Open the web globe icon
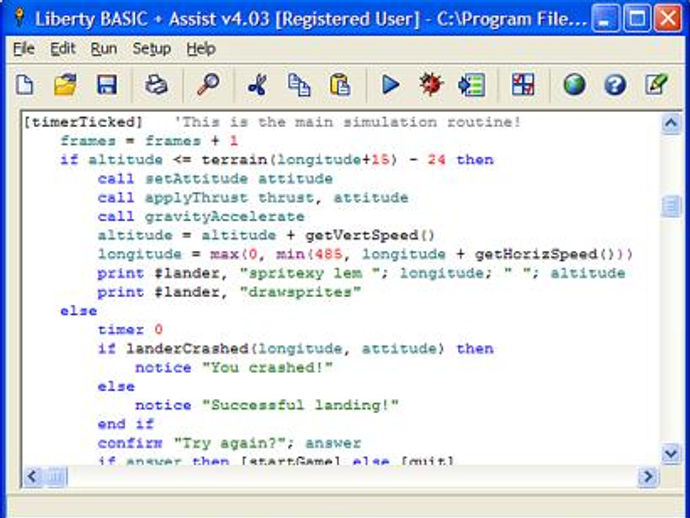Screen dimensions: 690x518 point(574,84)
